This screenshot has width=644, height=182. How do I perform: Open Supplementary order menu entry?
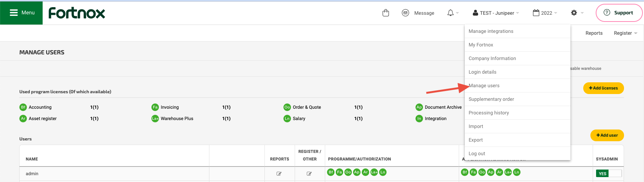(x=517, y=99)
